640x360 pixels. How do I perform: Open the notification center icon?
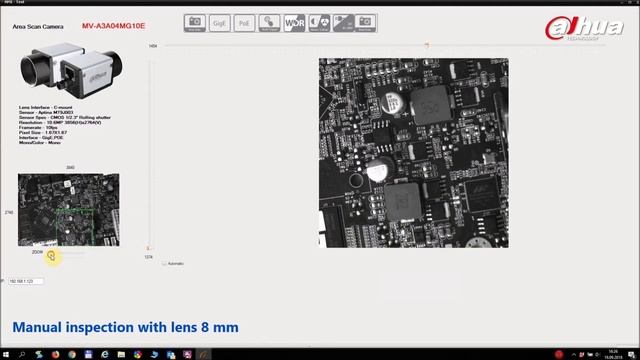(x=632, y=355)
